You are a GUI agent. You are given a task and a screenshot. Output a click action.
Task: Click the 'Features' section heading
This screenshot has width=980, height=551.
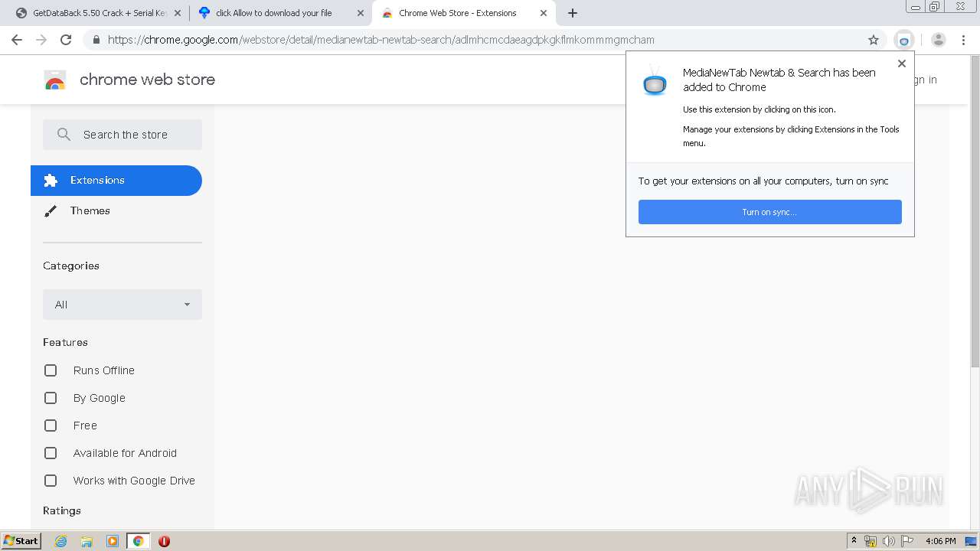(x=65, y=342)
